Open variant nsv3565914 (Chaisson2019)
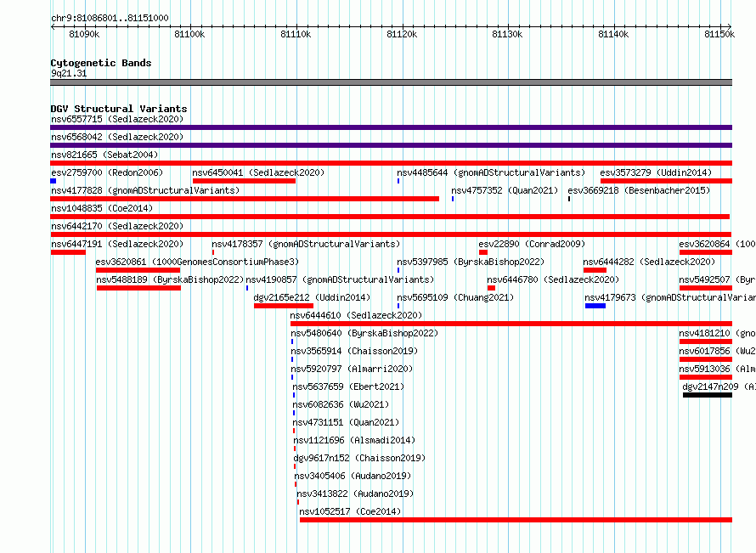The height and width of the screenshot is (553, 756). (354, 351)
